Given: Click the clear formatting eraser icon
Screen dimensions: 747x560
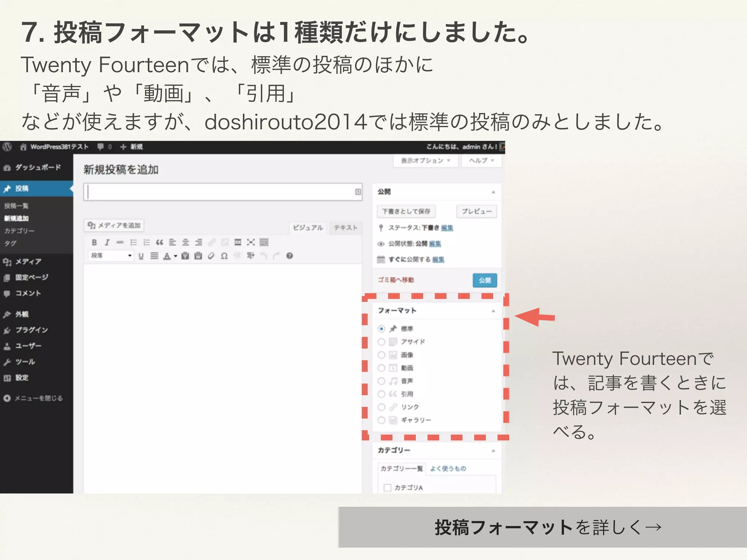Looking at the screenshot, I should coord(211,256).
